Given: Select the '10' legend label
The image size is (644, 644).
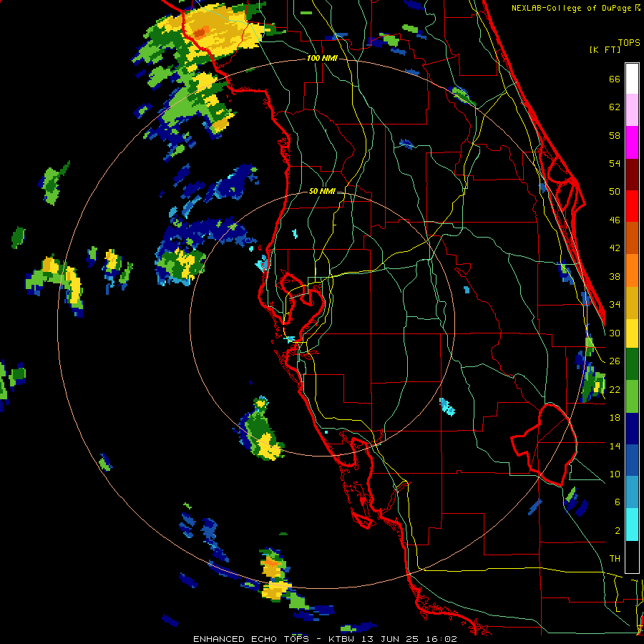Looking at the screenshot, I should pos(615,474).
